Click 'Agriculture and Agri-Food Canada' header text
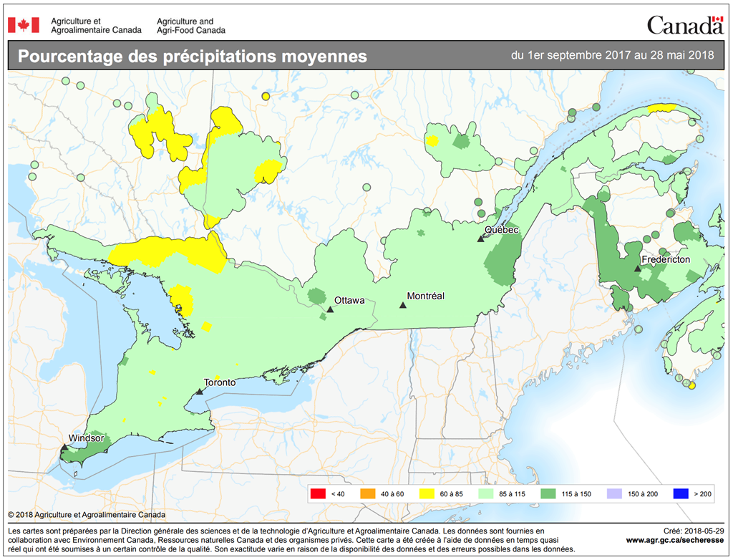This screenshot has width=733, height=560. (191, 26)
